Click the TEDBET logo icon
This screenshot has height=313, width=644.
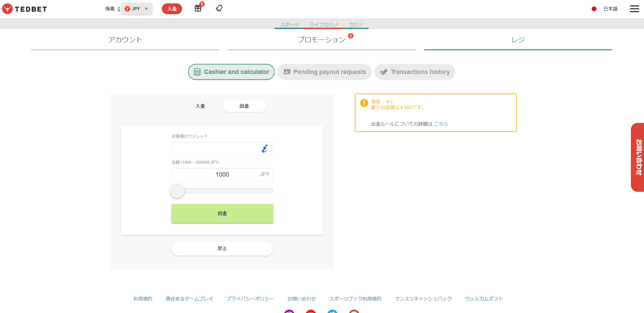click(x=7, y=9)
